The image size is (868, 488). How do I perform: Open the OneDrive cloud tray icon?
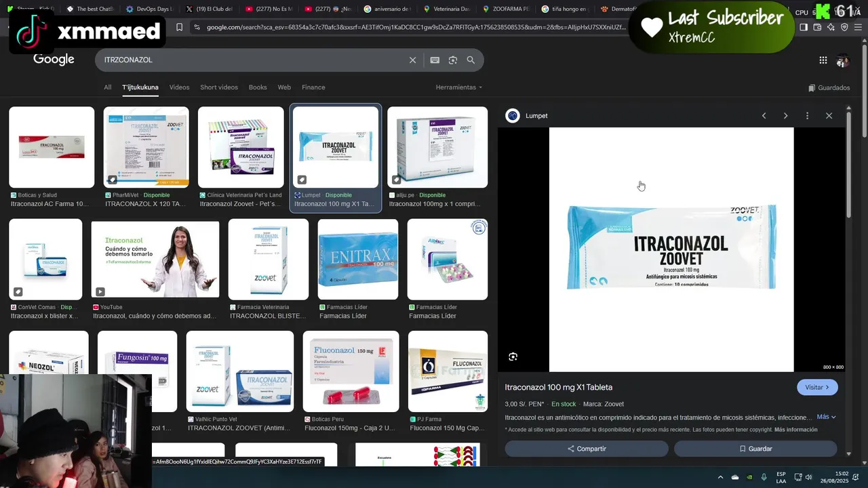click(735, 477)
